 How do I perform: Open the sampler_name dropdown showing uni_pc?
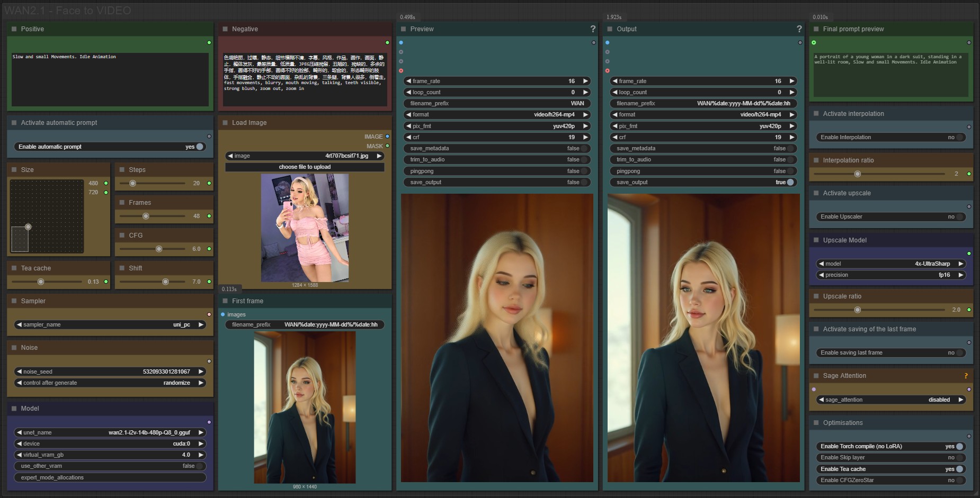click(x=110, y=325)
